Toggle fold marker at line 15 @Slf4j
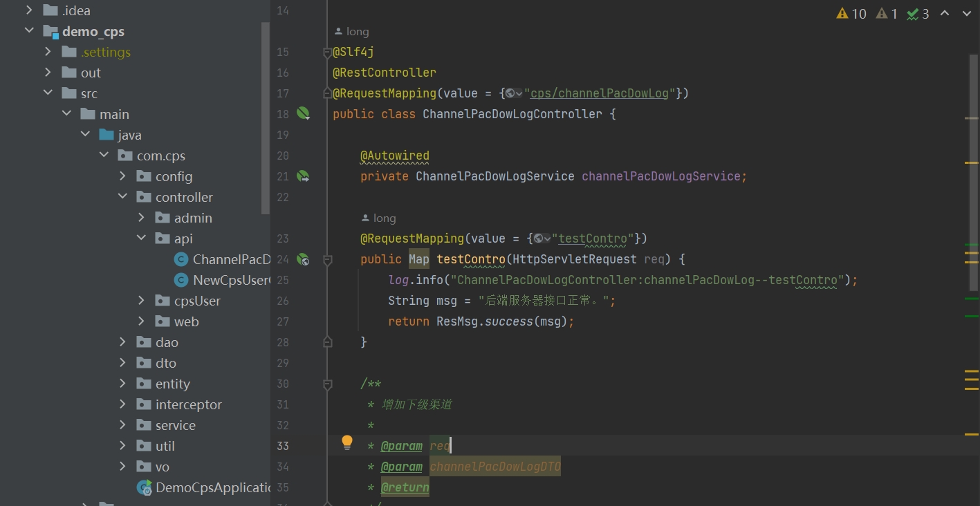The width and height of the screenshot is (980, 506). point(327,52)
